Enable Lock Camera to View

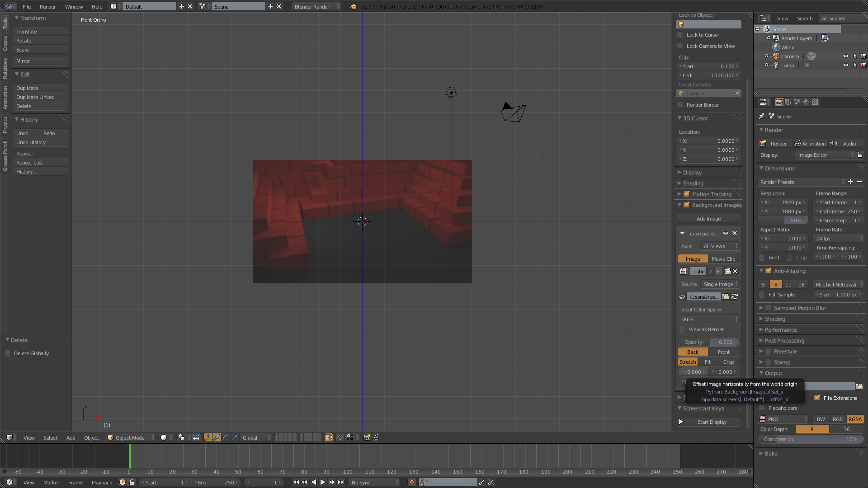click(680, 46)
